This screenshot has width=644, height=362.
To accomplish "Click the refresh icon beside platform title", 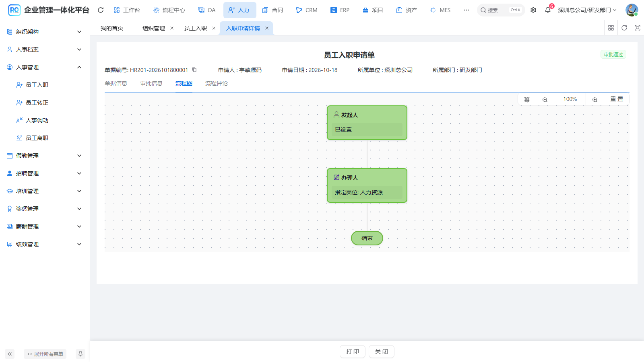I will coord(101,10).
